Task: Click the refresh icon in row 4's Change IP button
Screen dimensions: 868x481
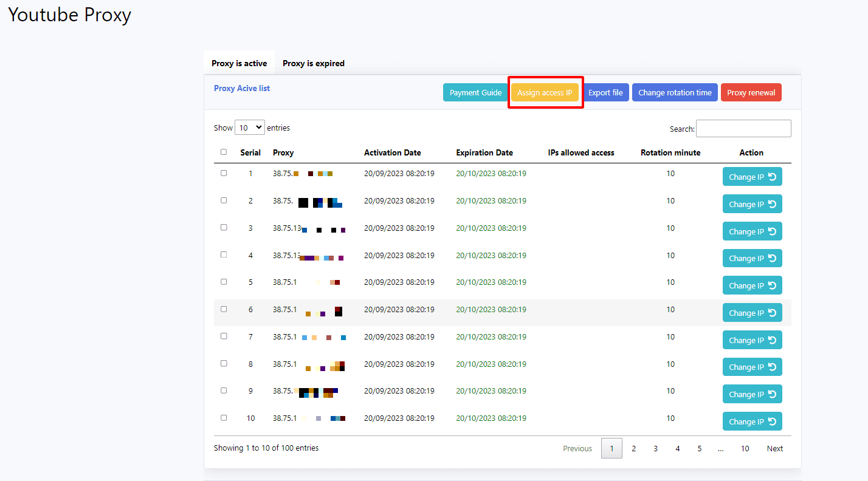Action: (772, 258)
